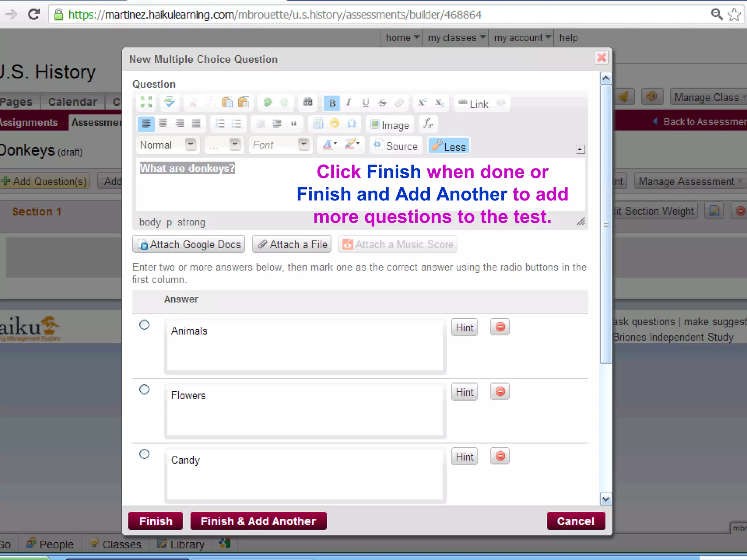Insert an Image into the question
Viewport: 747px width, 560px height.
click(390, 125)
